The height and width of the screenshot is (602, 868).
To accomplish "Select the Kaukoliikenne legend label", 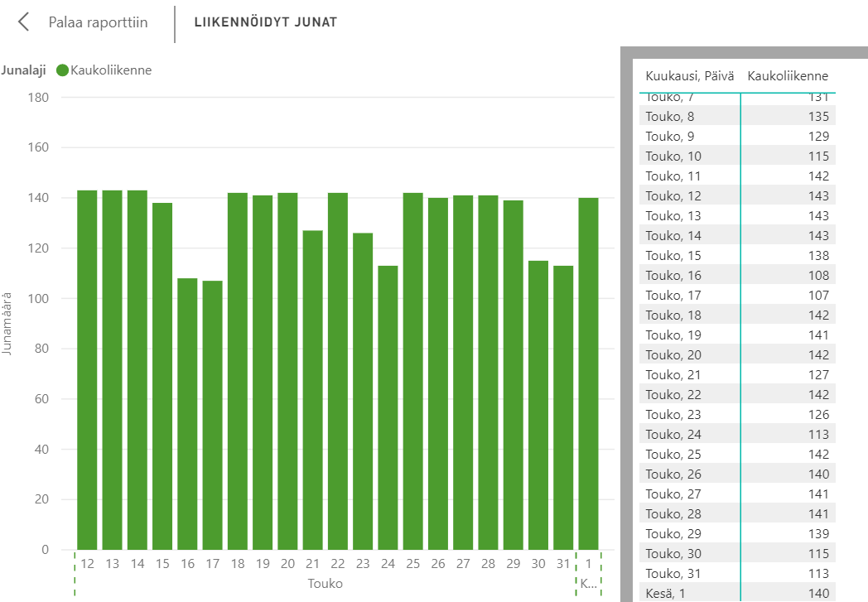I will coord(111,70).
